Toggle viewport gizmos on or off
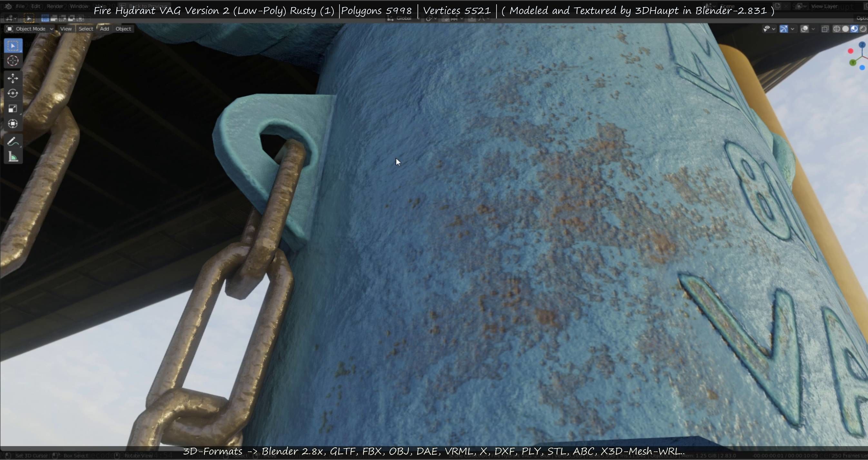The height and width of the screenshot is (460, 868). tap(784, 29)
